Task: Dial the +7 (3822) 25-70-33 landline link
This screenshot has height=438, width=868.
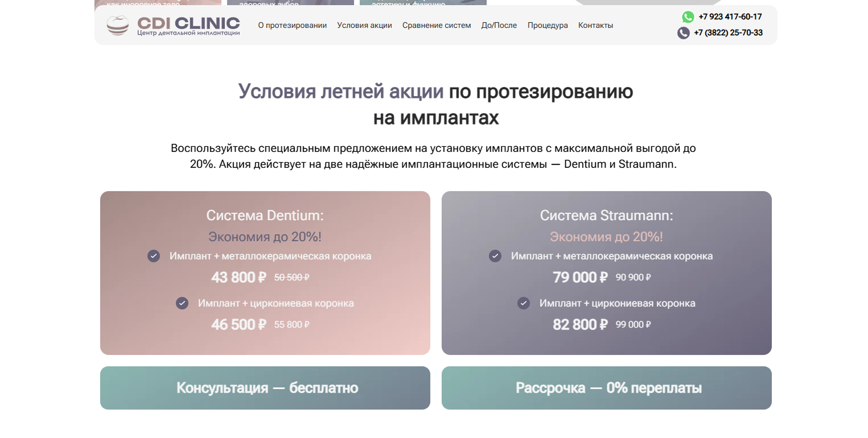Action: click(x=729, y=33)
